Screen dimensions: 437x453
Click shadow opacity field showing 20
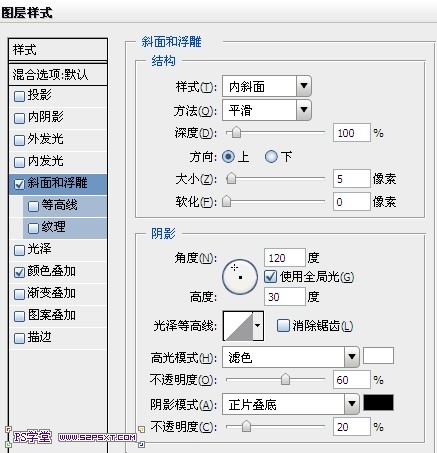pos(352,427)
